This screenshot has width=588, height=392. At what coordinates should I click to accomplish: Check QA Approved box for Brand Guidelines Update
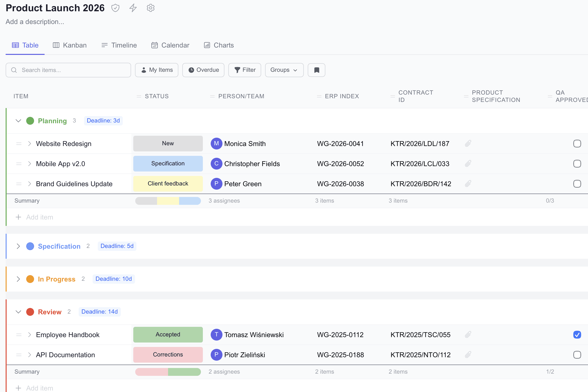(577, 184)
